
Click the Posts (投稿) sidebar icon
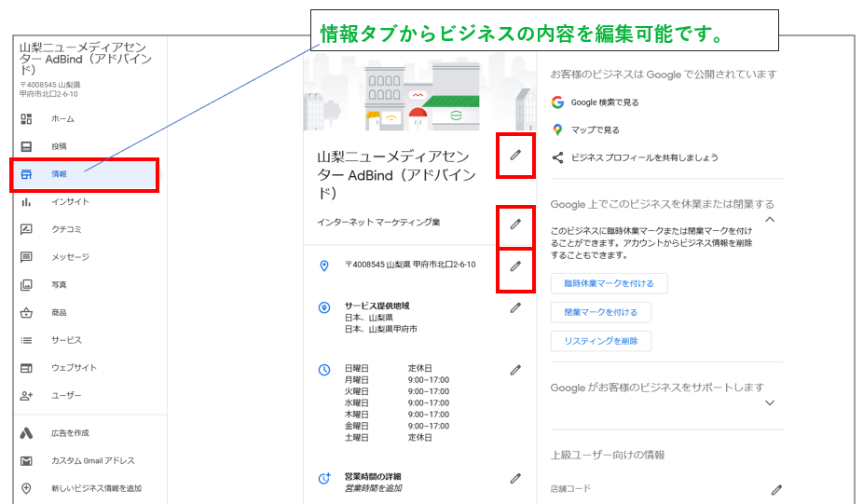(26, 146)
